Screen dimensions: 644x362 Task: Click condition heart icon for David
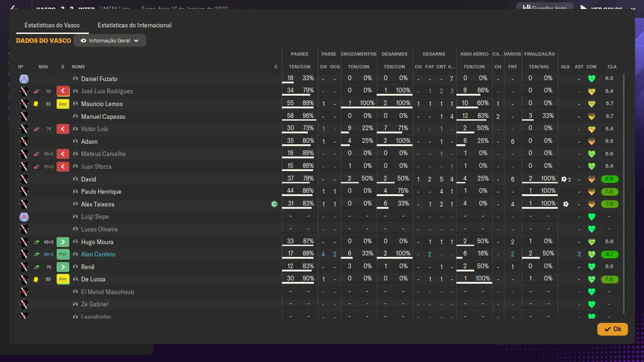tap(592, 179)
